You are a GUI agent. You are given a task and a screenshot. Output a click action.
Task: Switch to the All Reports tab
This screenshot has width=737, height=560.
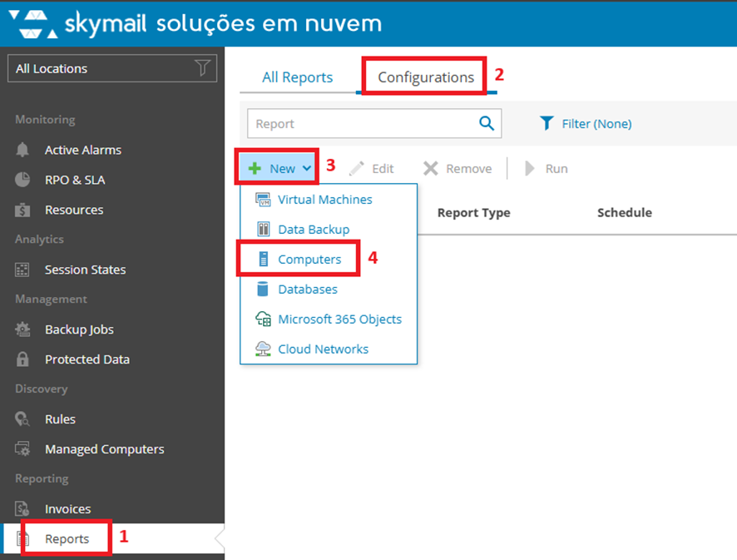tap(297, 77)
